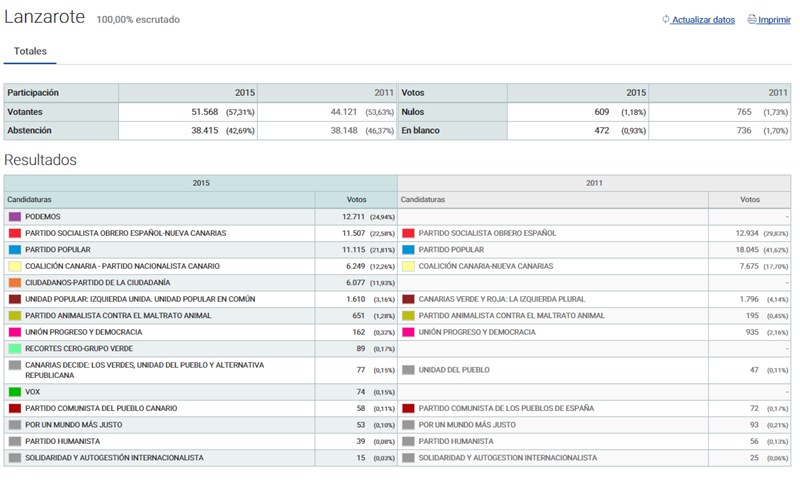
Task: Click the Participación table header
Action: pos(33,93)
